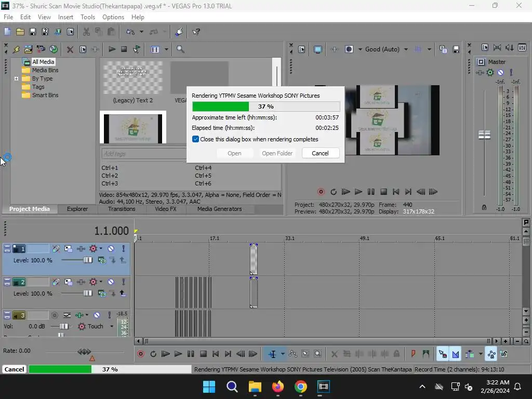This screenshot has width=532, height=399.
Task: Click the New project icon
Action: pos(7,32)
